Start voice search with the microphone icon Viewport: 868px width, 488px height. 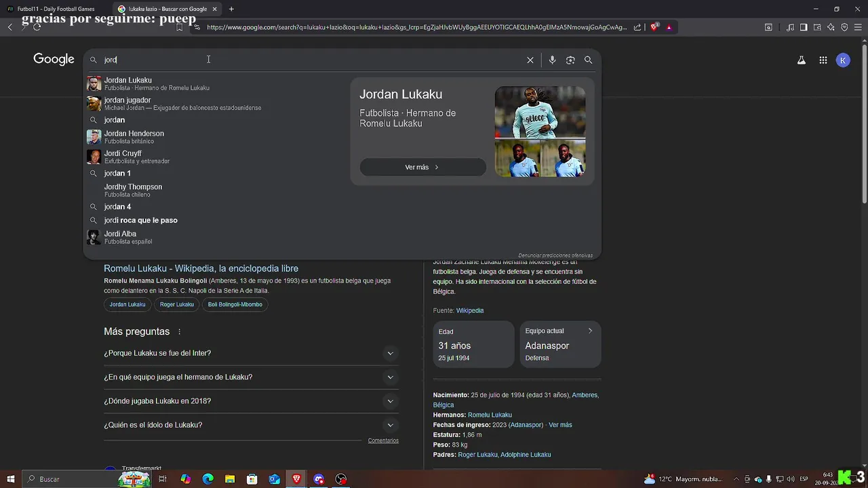pos(552,60)
